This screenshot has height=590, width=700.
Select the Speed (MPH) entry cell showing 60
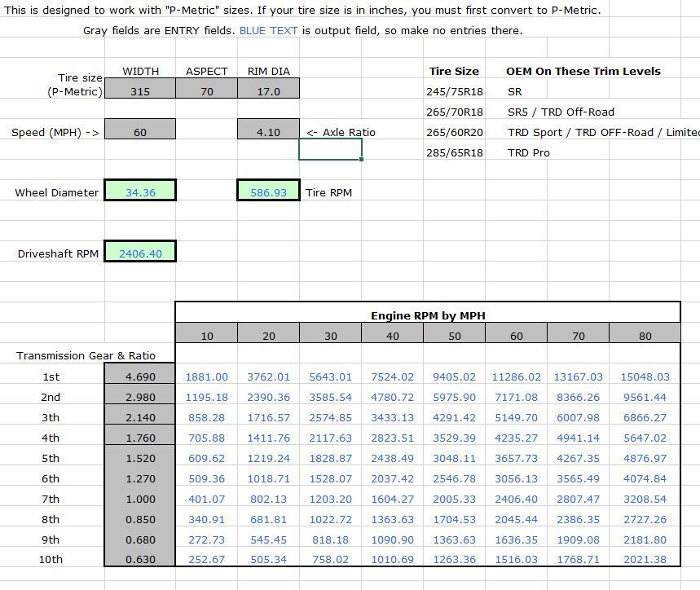pos(140,132)
